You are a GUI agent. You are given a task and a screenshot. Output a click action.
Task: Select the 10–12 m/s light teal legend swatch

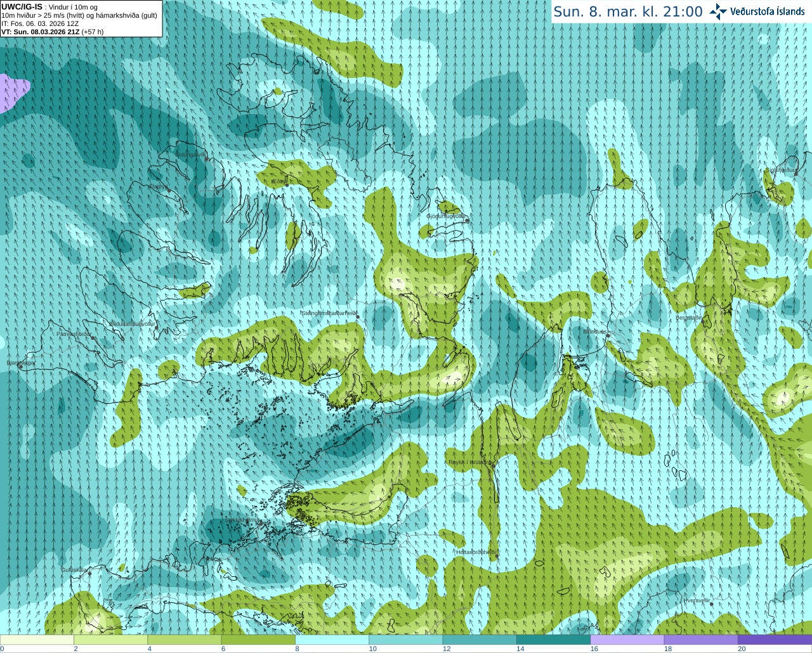(x=405, y=640)
